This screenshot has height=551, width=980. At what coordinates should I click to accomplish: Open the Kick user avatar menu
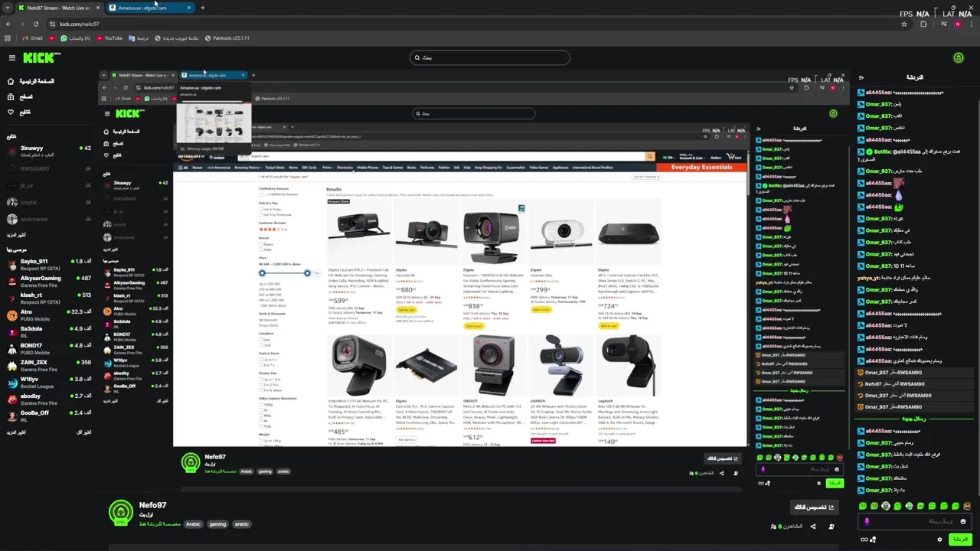959,57
